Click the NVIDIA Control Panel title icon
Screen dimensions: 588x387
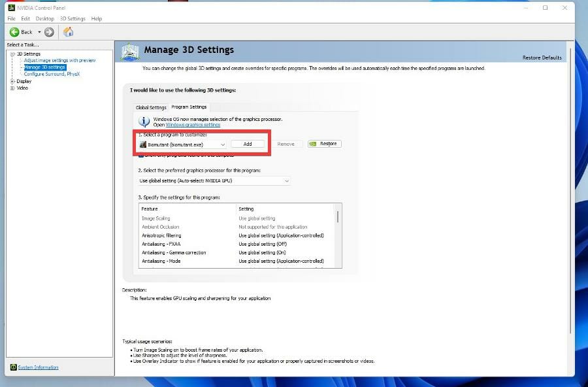point(11,7)
